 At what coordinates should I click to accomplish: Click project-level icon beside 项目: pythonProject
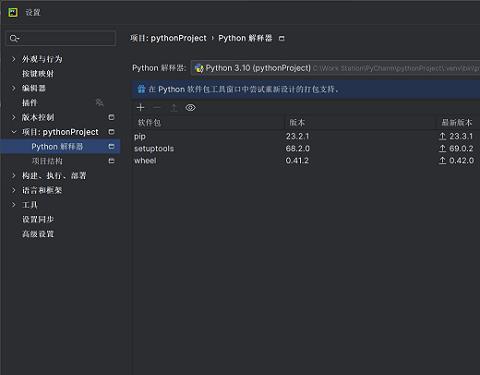[x=111, y=132]
